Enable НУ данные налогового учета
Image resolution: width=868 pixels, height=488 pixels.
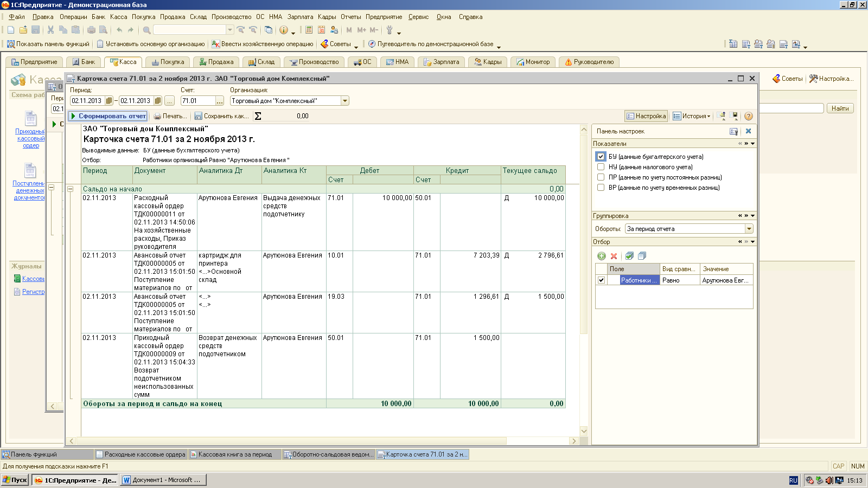click(601, 167)
